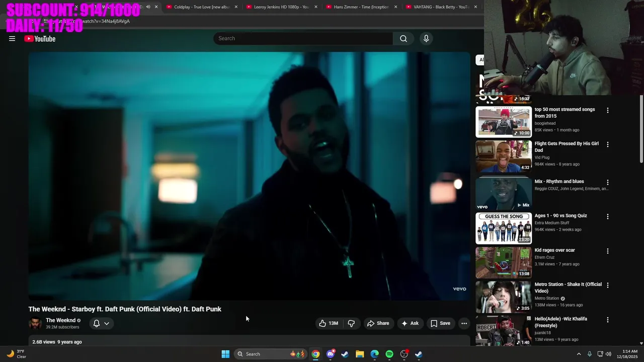
Task: Show hidden system tray icons chevron
Action: (x=579, y=354)
